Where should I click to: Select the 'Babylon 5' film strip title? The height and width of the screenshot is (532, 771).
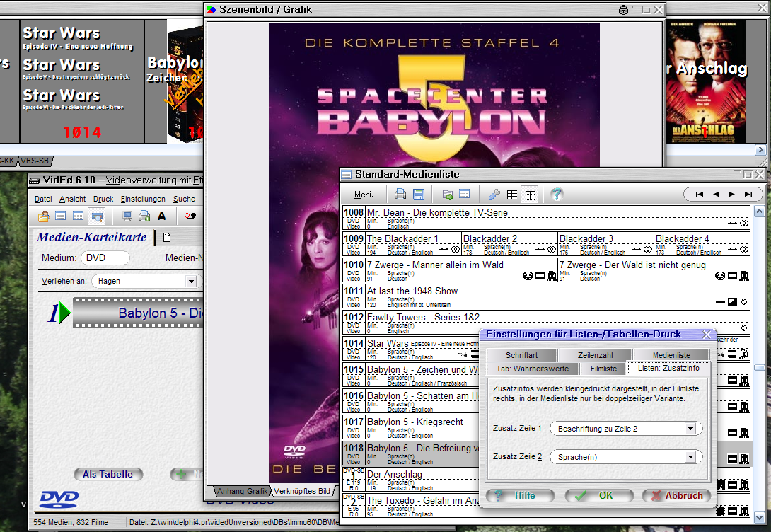[138, 313]
